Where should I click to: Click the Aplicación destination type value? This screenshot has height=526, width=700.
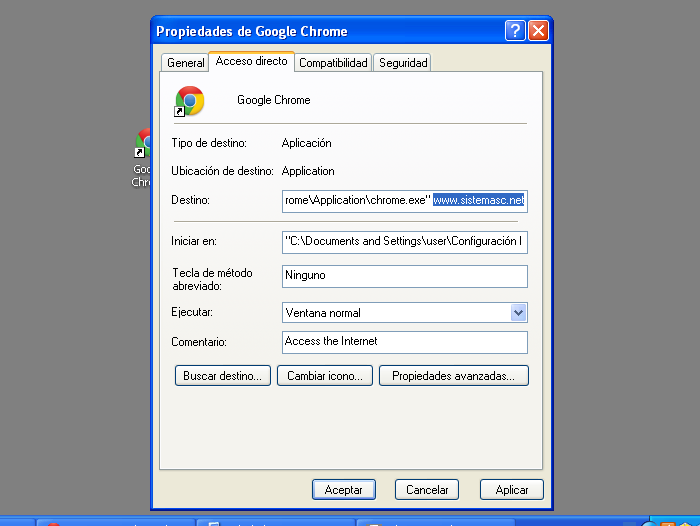coord(307,143)
